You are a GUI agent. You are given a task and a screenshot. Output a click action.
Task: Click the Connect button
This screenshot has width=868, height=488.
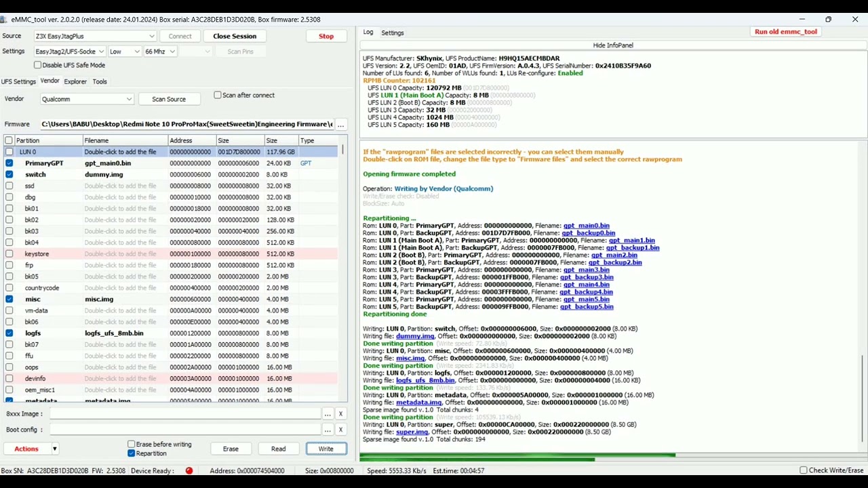(x=180, y=36)
